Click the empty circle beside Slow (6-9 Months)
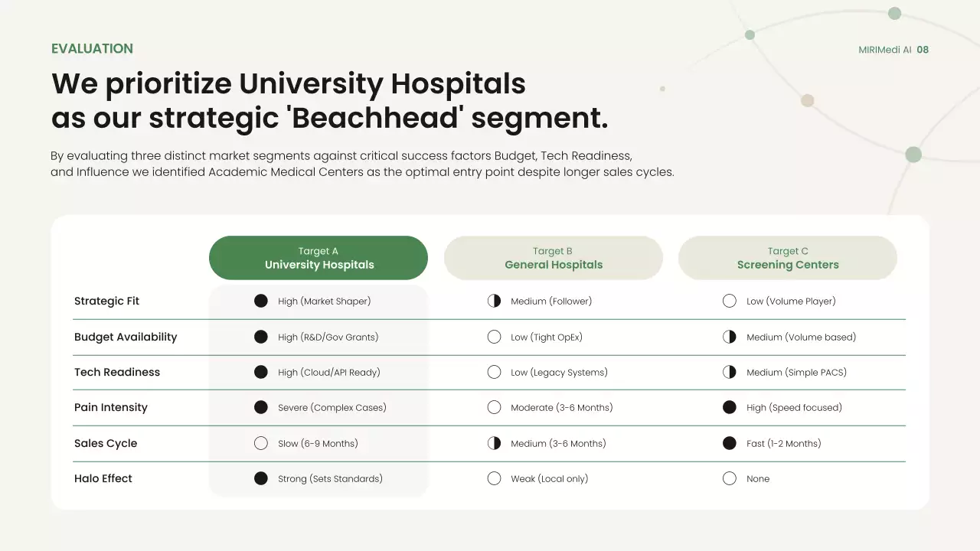This screenshot has height=551, width=980. click(261, 443)
